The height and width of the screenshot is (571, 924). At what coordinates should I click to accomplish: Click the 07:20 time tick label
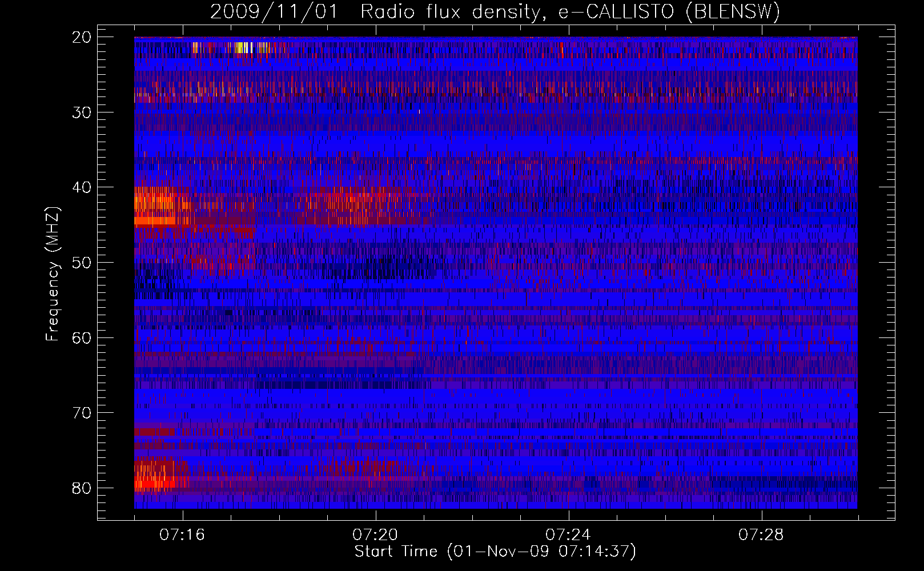pos(375,535)
